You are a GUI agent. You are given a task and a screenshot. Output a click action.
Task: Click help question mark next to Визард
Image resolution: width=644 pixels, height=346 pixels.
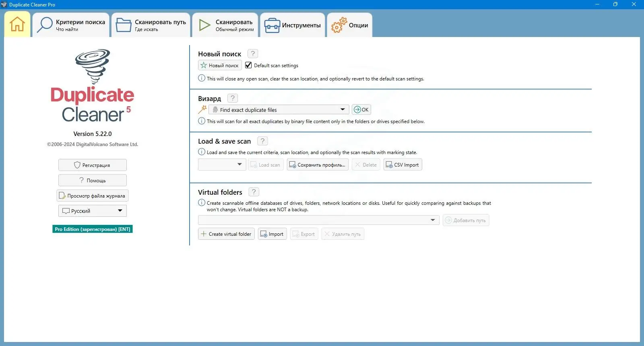tap(233, 98)
